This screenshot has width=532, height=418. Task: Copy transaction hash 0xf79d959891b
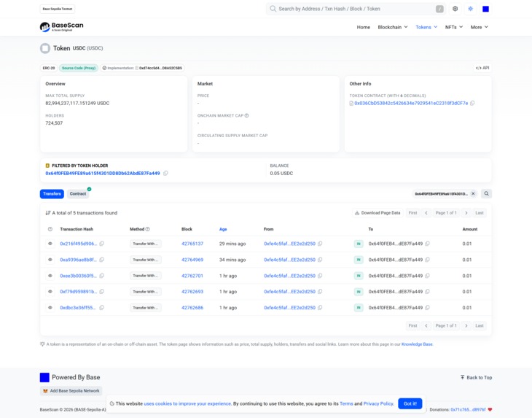pyautogui.click(x=101, y=292)
